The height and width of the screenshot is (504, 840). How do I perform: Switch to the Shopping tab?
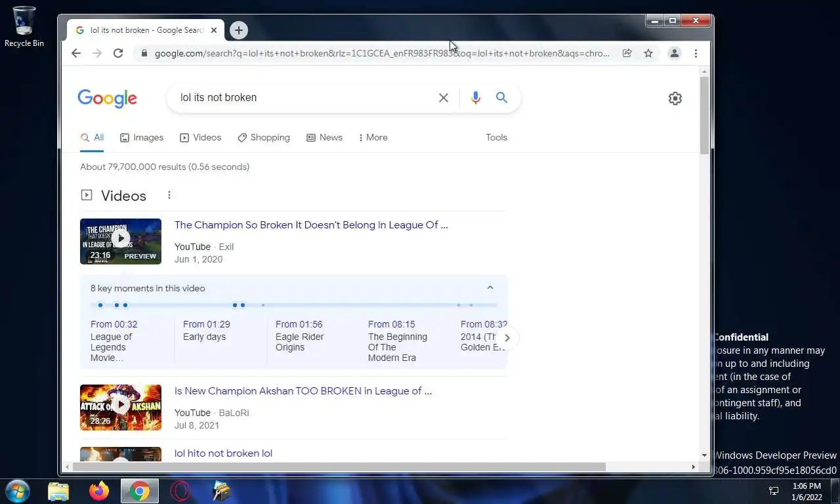pos(263,138)
